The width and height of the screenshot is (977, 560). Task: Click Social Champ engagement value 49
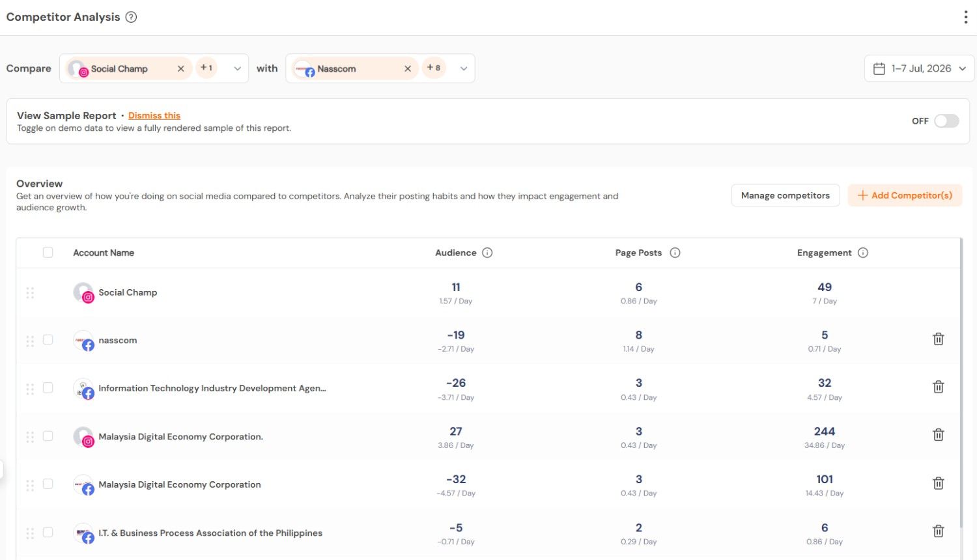(x=825, y=287)
